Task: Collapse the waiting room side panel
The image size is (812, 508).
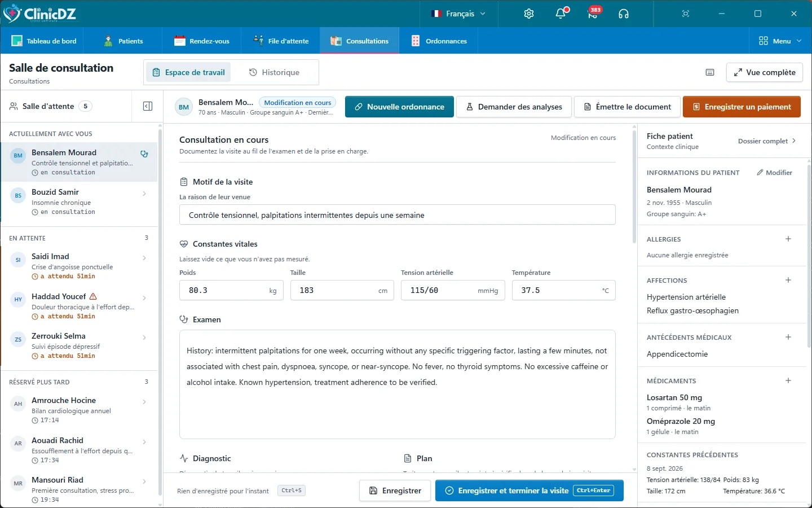Action: pyautogui.click(x=148, y=106)
